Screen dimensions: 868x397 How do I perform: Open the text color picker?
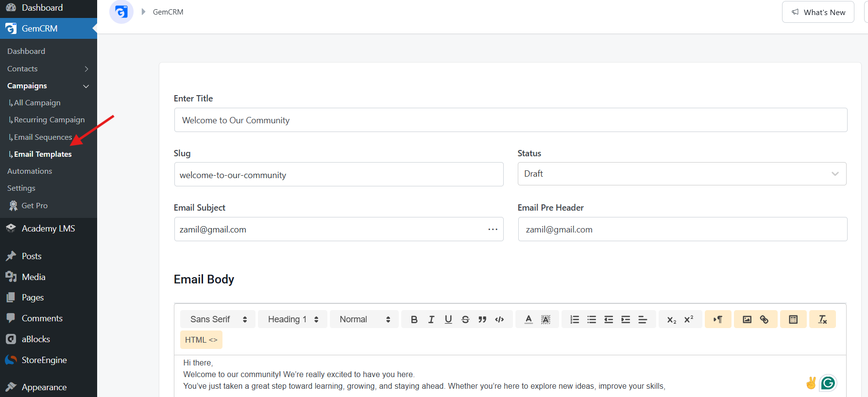point(528,319)
